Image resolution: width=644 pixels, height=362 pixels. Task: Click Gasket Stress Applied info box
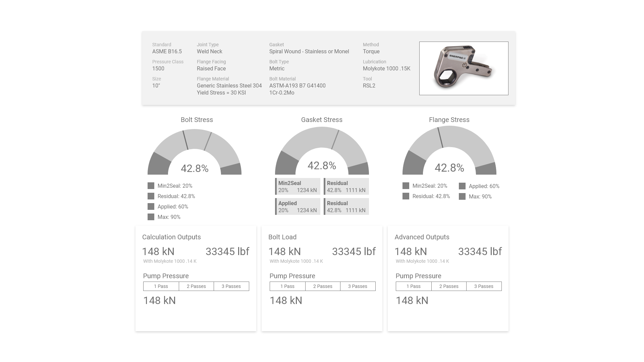coord(298,206)
